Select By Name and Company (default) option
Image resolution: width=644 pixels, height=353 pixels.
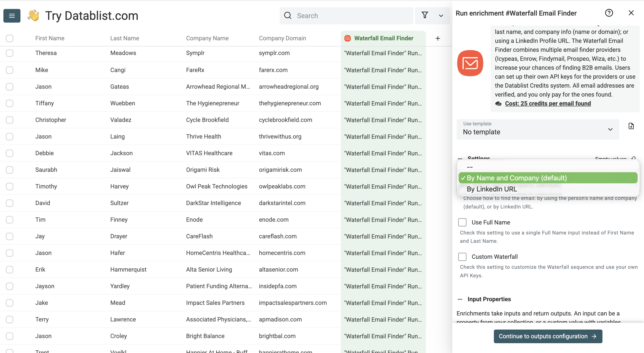point(548,178)
